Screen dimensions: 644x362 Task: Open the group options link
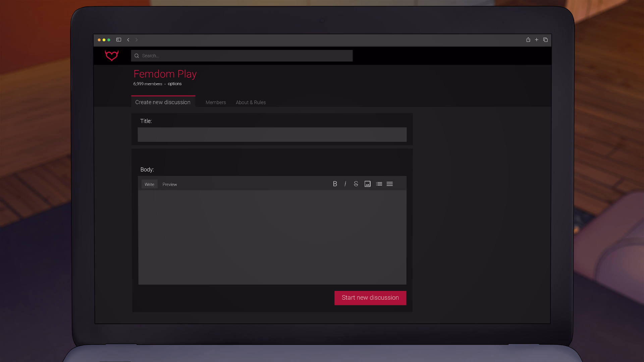(174, 84)
